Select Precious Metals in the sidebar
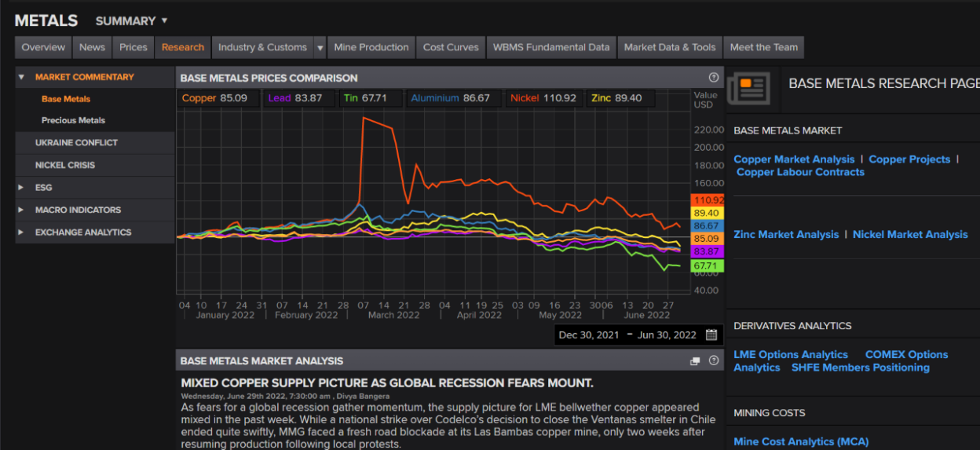The image size is (980, 450). coord(73,120)
